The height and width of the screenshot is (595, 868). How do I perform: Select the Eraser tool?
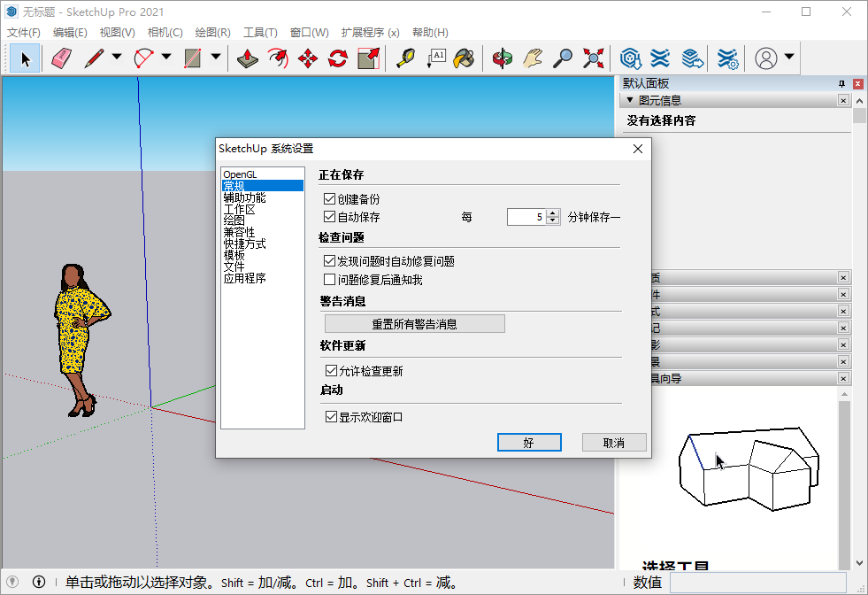pyautogui.click(x=59, y=58)
